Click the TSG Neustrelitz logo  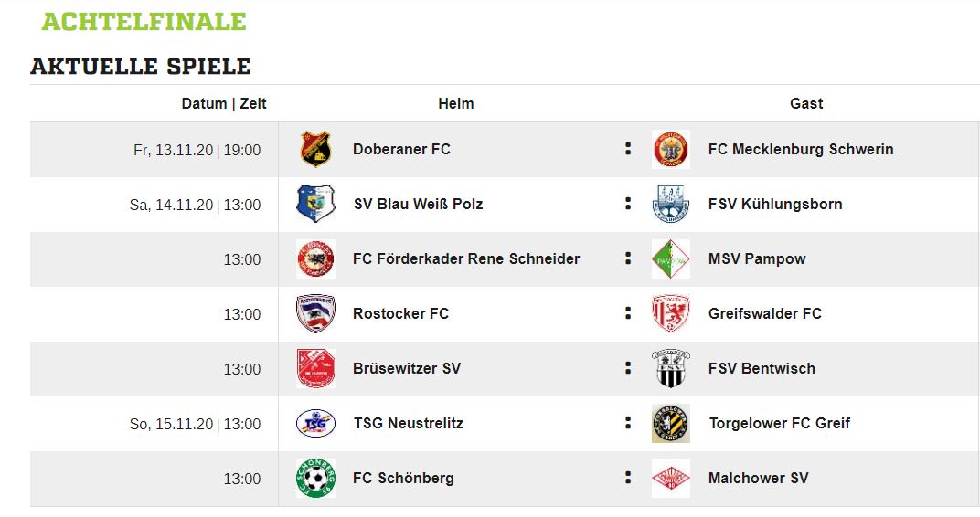[316, 423]
